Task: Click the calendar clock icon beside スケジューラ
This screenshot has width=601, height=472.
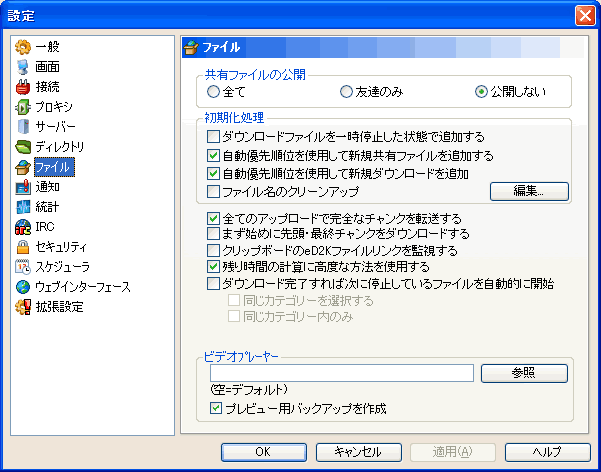Action: 23,267
